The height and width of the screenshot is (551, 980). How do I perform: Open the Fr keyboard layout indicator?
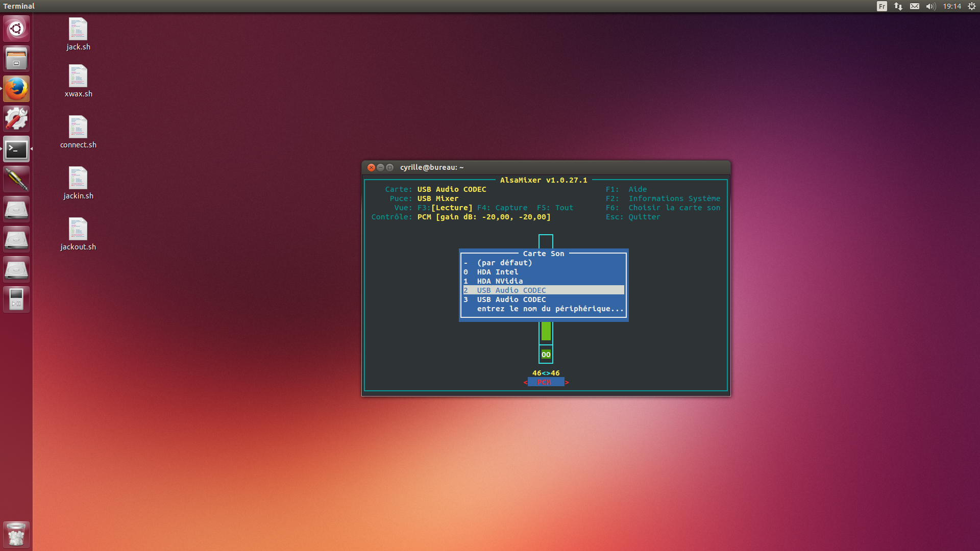(882, 6)
